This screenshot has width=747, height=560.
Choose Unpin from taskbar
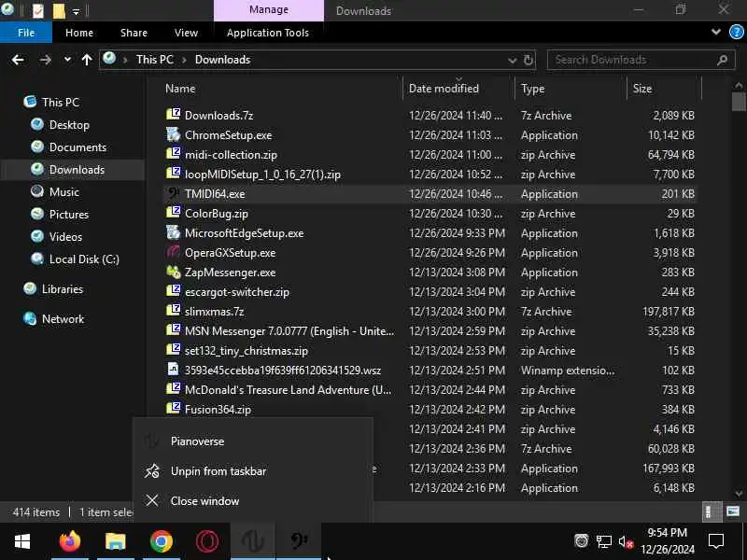[x=252, y=471]
